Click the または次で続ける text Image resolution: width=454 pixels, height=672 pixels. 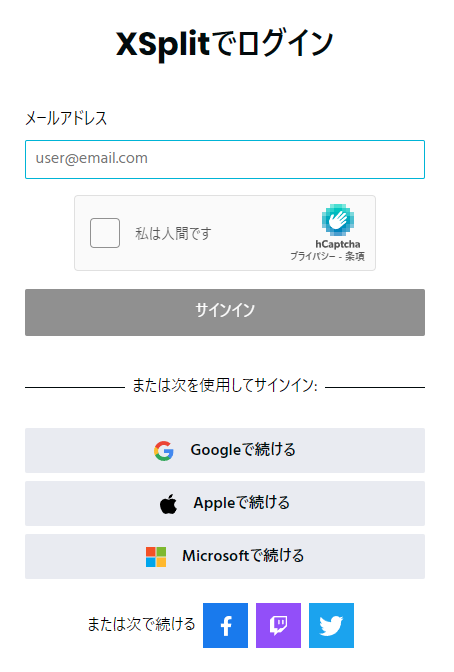141,624
